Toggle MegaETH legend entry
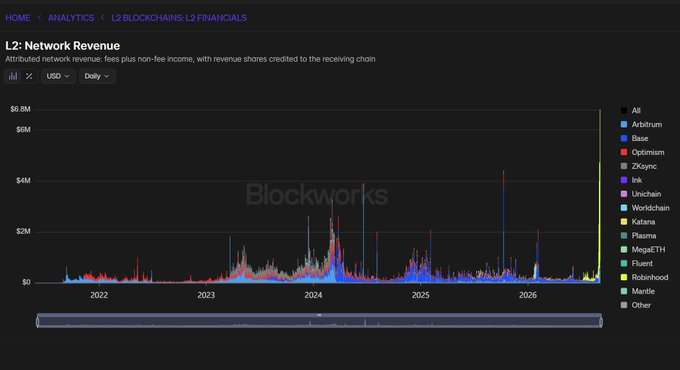Viewport: 680px width, 370px height. point(643,249)
